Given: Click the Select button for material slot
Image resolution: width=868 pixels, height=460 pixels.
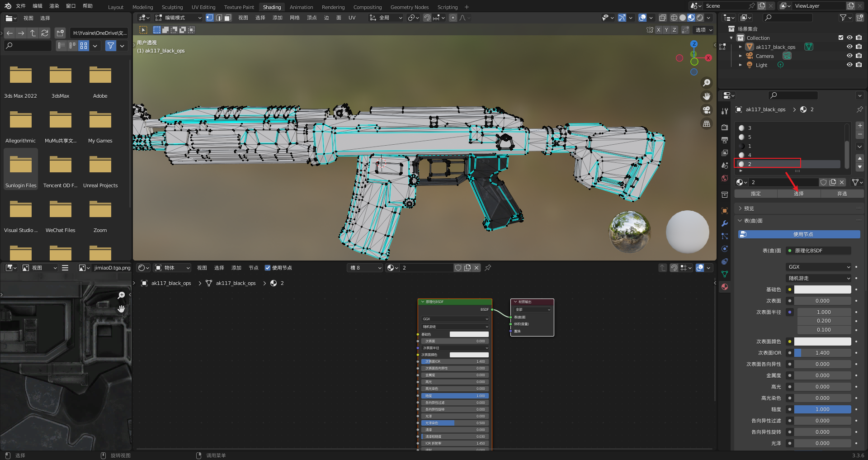Looking at the screenshot, I should [x=798, y=194].
